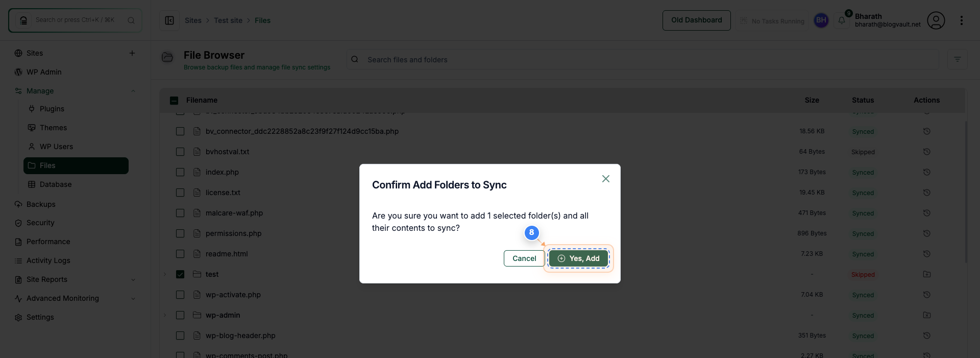
Task: Click the history icon for malcare-waf.php
Action: pos(927,213)
